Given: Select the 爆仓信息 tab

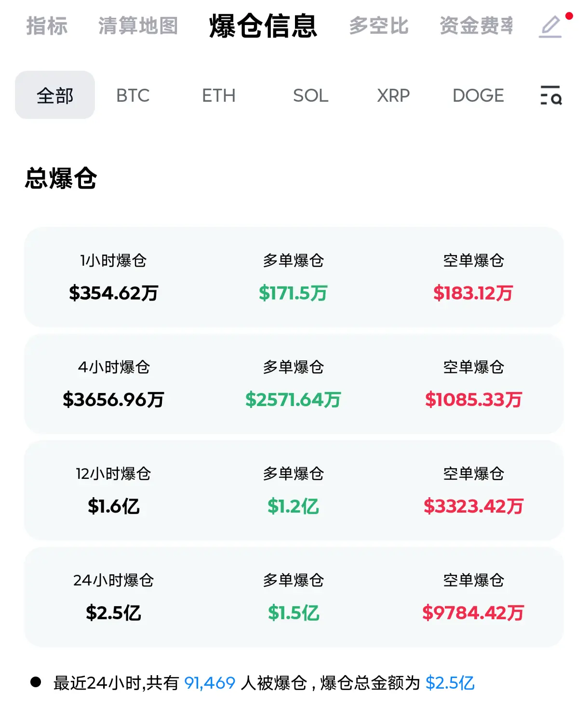Looking at the screenshot, I should [263, 26].
